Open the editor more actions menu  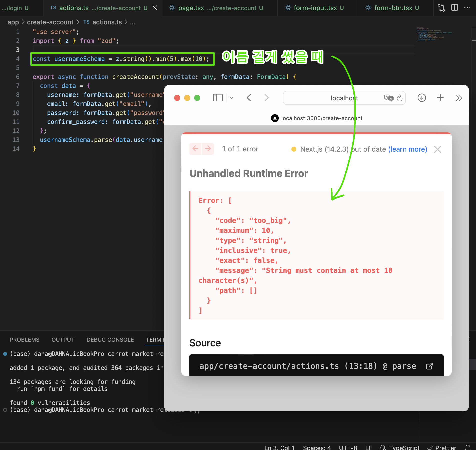coord(467,8)
